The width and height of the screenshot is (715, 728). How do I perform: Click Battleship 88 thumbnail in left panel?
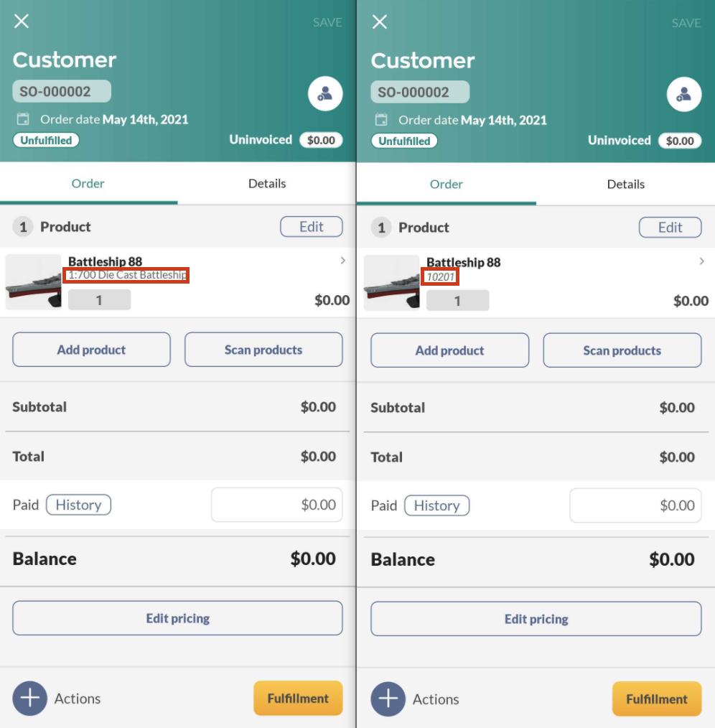(x=34, y=282)
